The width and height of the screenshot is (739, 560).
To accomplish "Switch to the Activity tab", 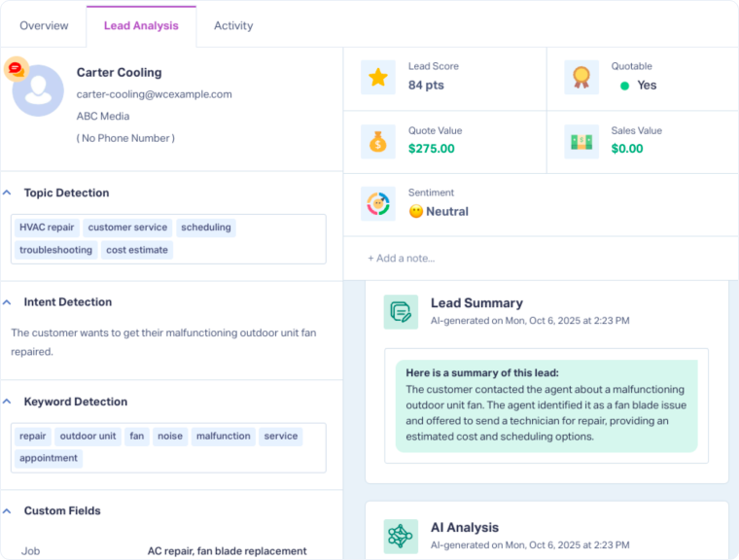I will [x=233, y=25].
